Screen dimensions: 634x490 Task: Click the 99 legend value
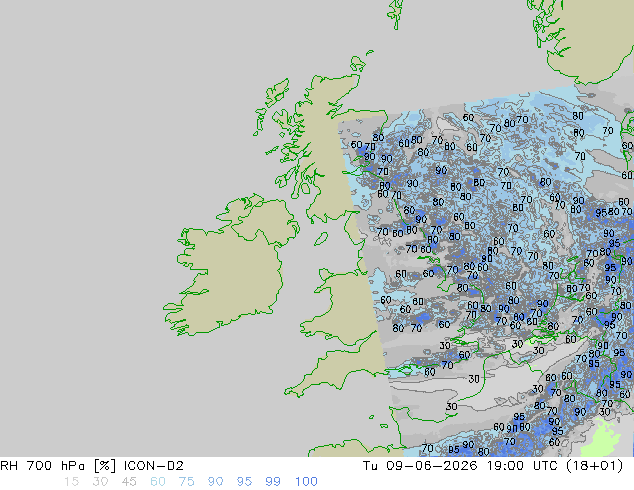click(273, 482)
